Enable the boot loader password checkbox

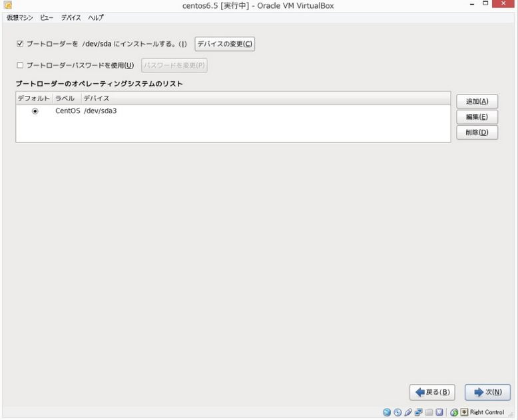pos(20,65)
